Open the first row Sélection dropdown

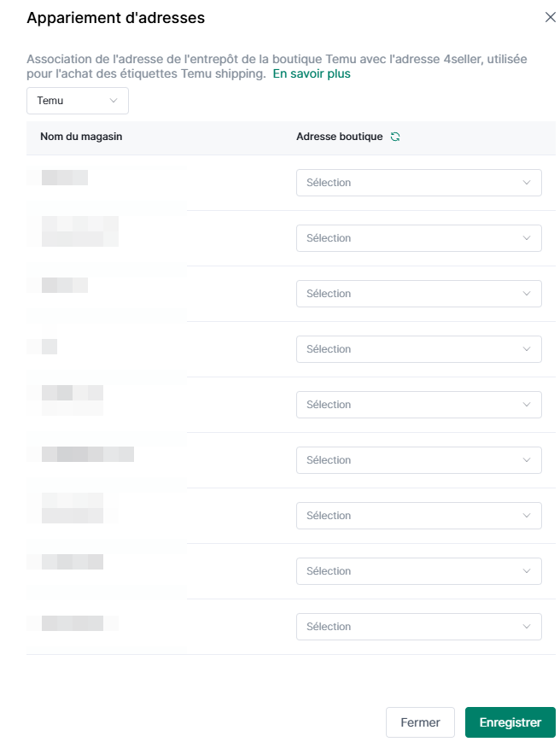pos(418,183)
